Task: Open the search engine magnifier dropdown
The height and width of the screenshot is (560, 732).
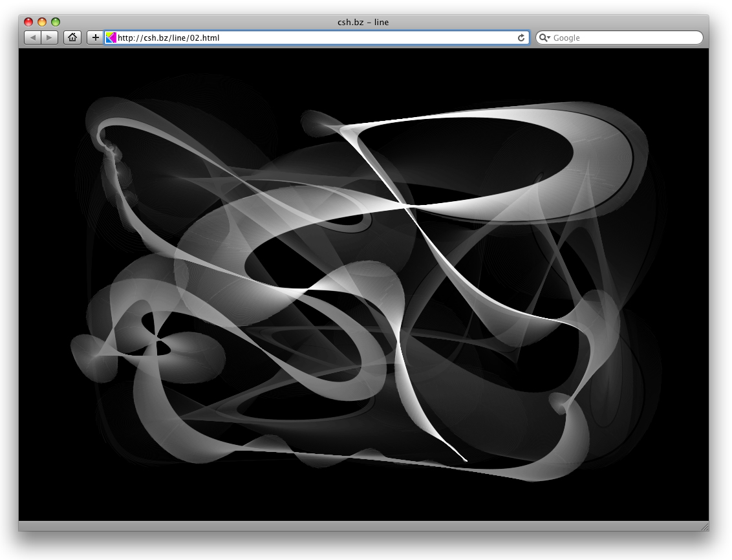Action: 545,38
